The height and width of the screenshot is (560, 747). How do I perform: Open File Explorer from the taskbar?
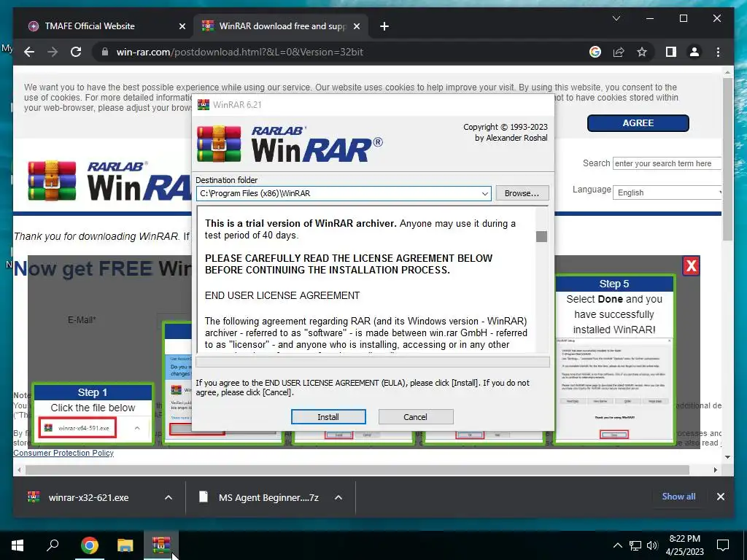point(125,545)
